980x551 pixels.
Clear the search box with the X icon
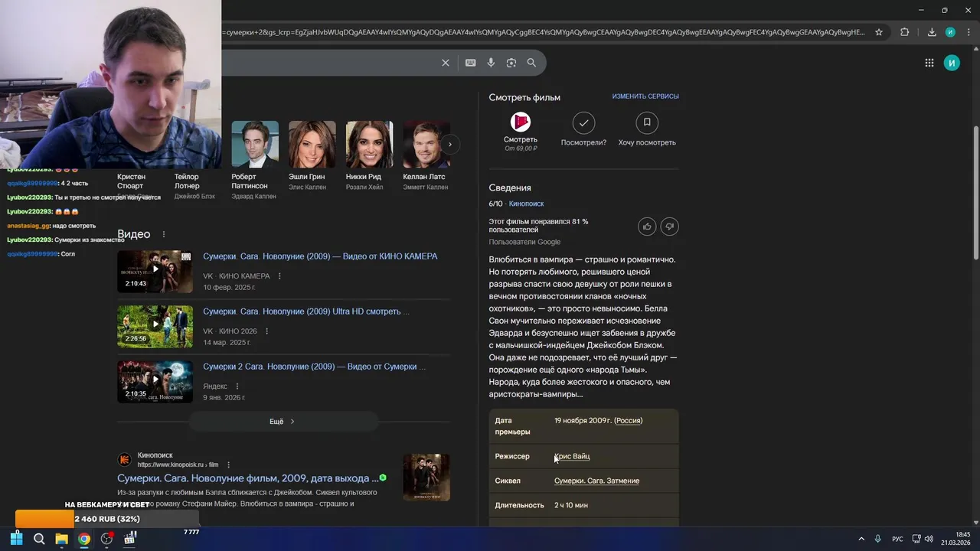coord(446,63)
